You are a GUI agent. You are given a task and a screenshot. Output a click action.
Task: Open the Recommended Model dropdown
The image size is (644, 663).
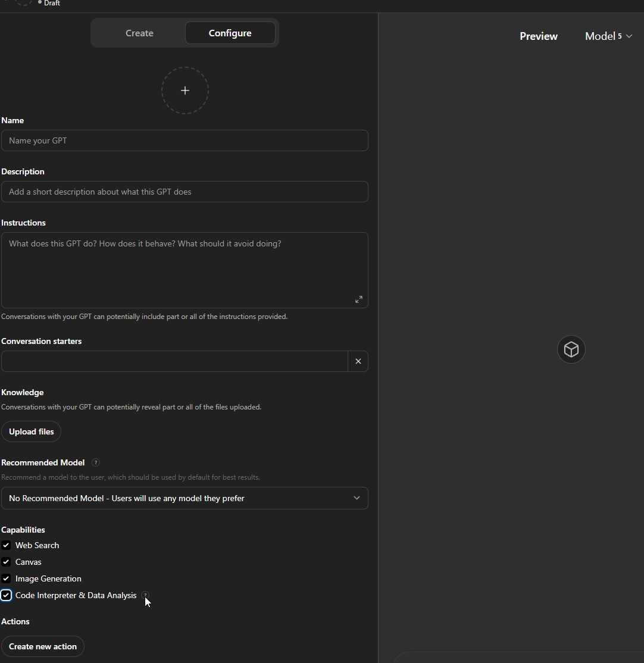point(185,498)
